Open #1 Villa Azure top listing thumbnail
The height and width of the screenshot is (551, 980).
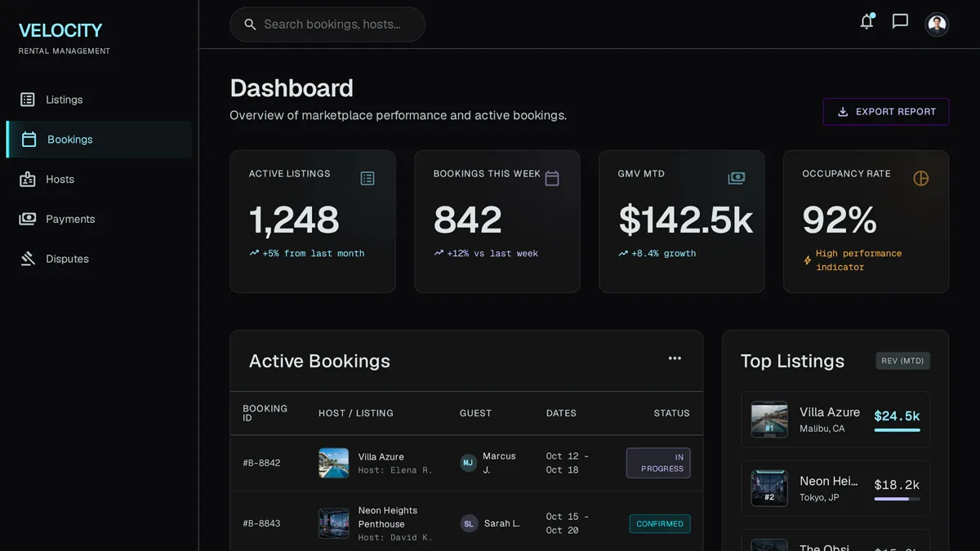click(769, 420)
